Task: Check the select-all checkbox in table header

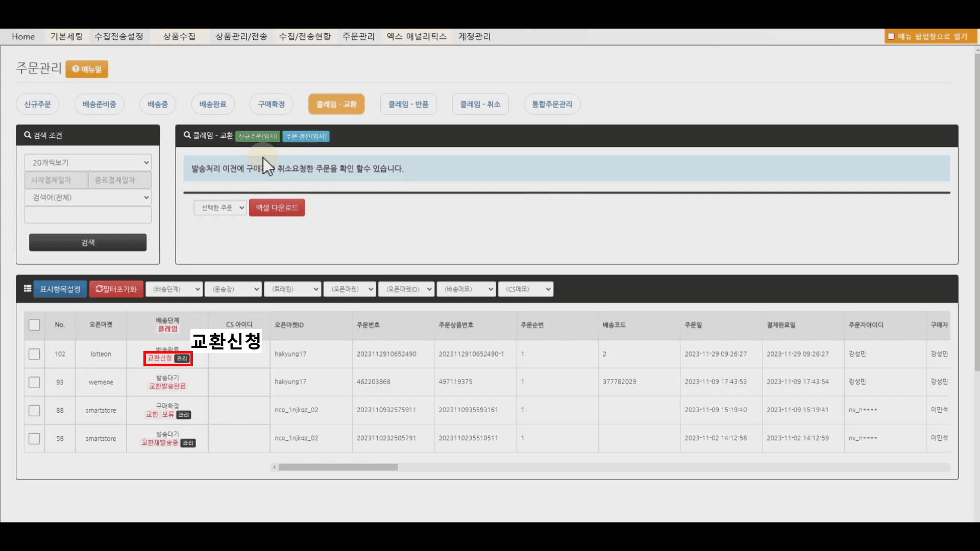Action: (34, 325)
